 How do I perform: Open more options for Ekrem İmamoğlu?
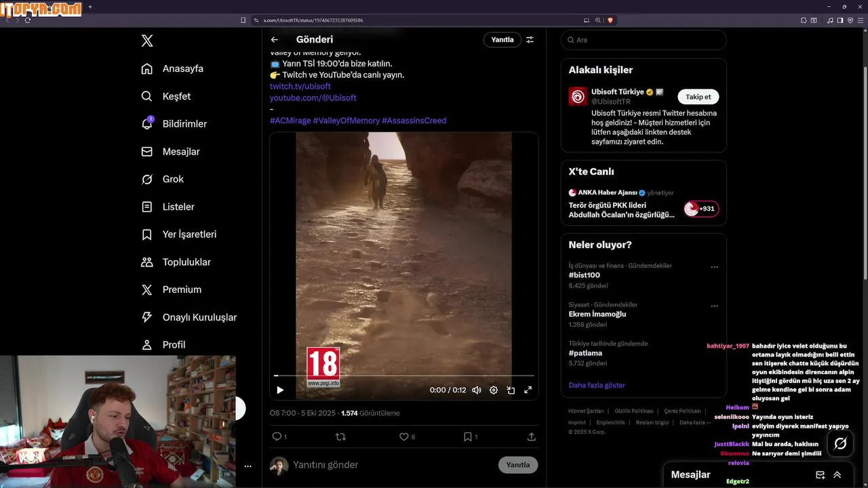[x=714, y=306]
